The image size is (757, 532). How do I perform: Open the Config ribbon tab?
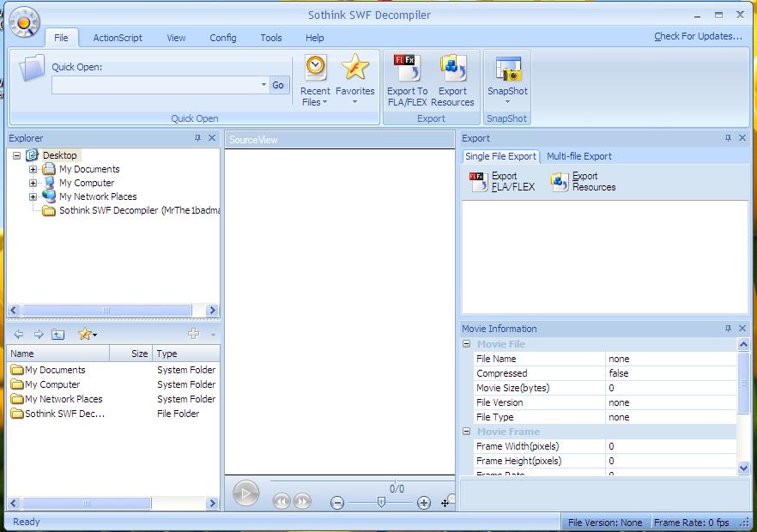pyautogui.click(x=223, y=38)
